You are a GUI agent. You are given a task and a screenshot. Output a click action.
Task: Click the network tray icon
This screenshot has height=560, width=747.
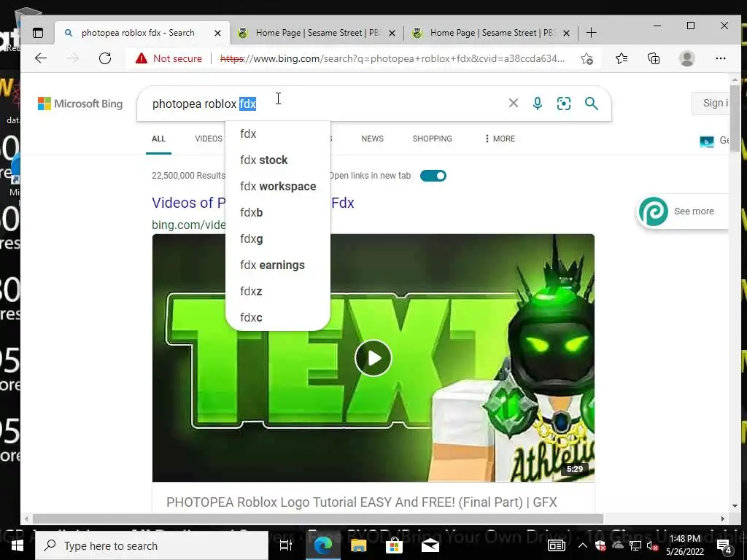[635, 546]
